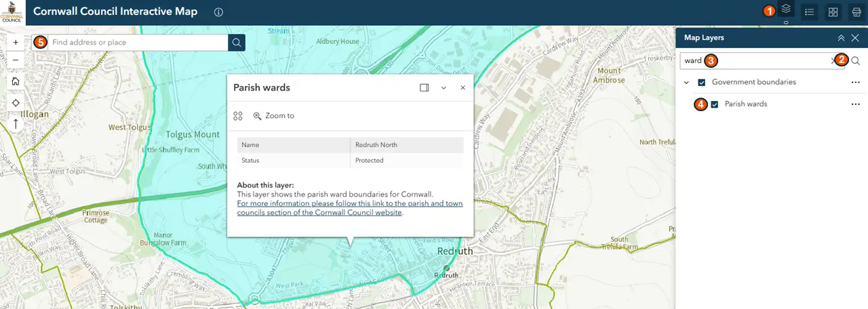Open the basemap gallery grid icon
This screenshot has height=309, width=868.
(x=833, y=12)
